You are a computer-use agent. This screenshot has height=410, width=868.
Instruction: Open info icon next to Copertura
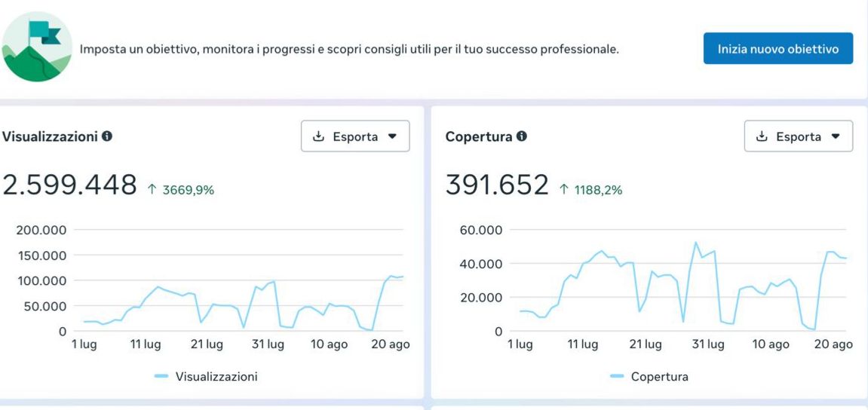pyautogui.click(x=521, y=136)
